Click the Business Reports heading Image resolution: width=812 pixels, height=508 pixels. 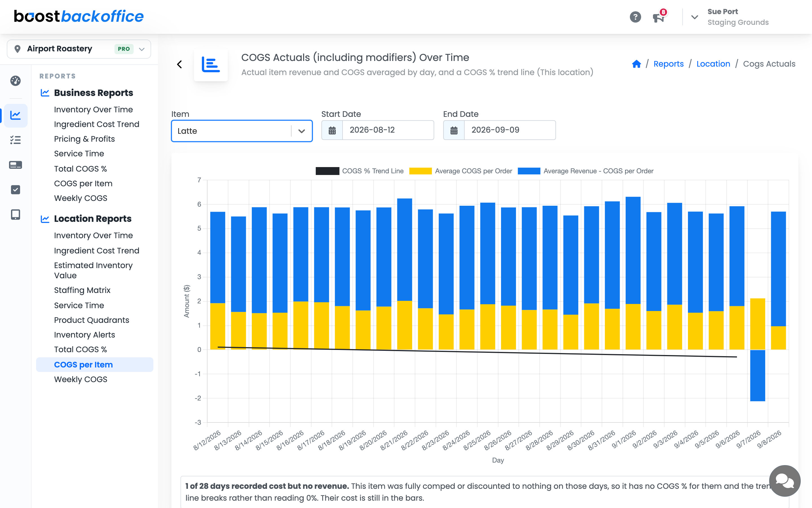[x=94, y=93]
